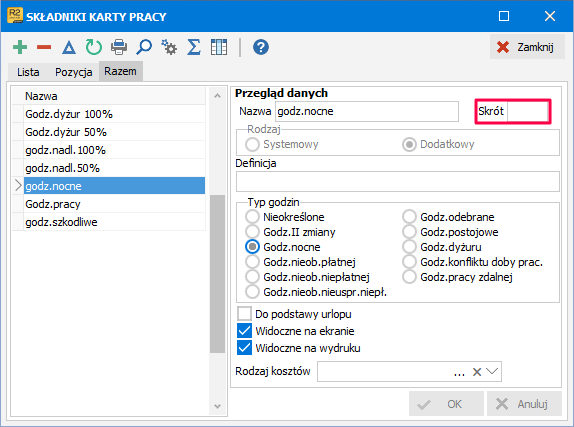Open help with the blue question mark icon
The height and width of the screenshot is (427, 574).
click(261, 47)
